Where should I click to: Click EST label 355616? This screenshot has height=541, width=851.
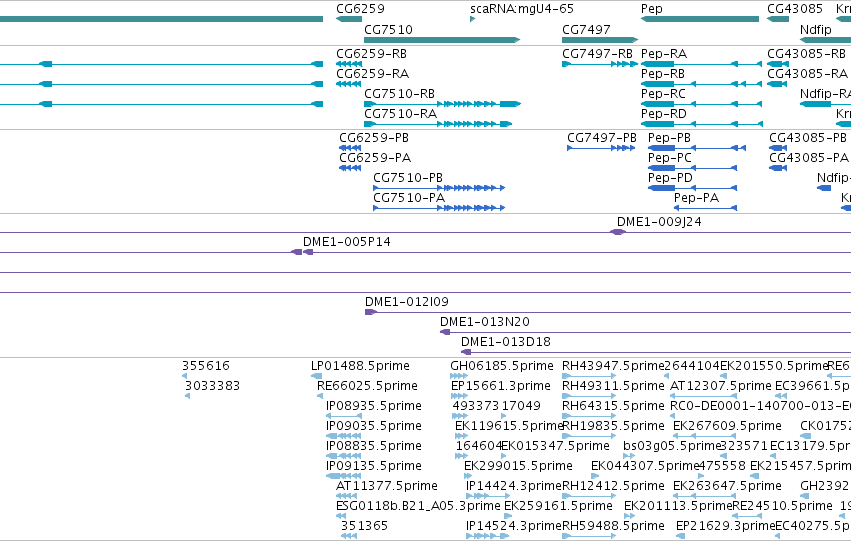(206, 366)
